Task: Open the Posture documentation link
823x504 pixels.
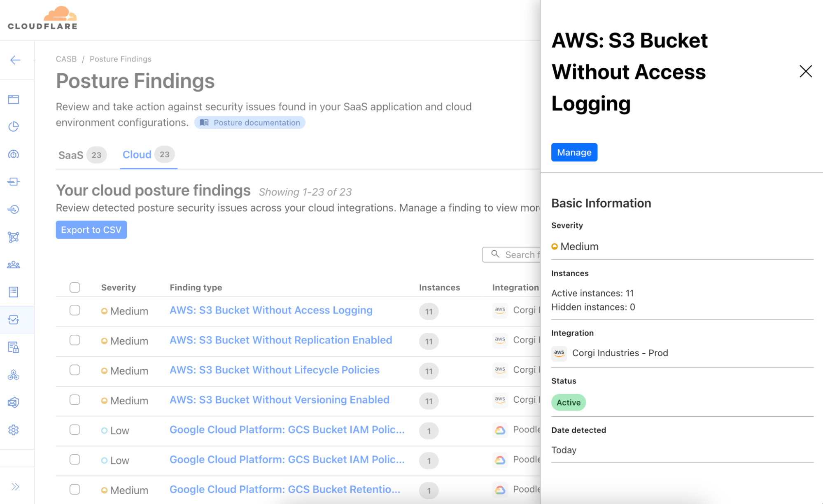Action: [250, 123]
